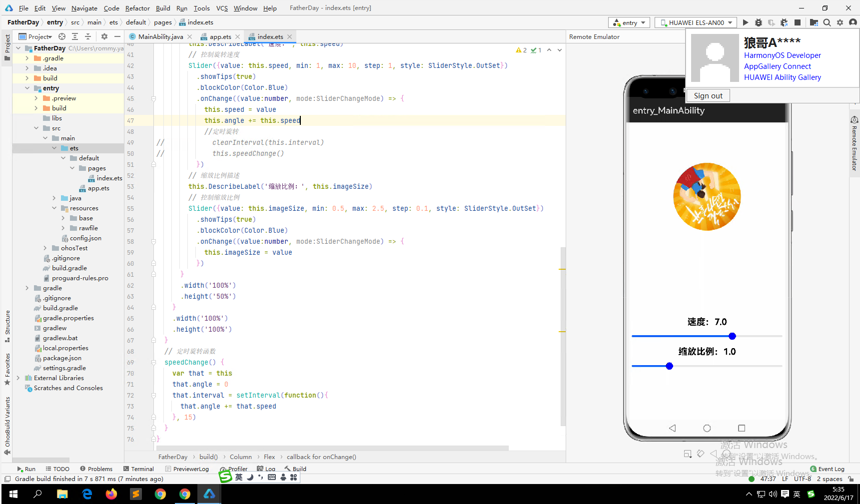Open Project panel options gear
The height and width of the screenshot is (504, 860).
(104, 36)
